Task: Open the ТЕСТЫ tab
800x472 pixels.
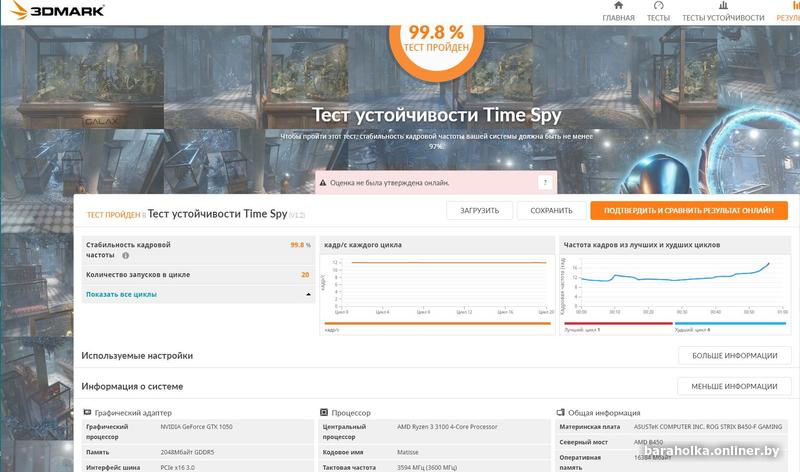Action: [x=658, y=18]
